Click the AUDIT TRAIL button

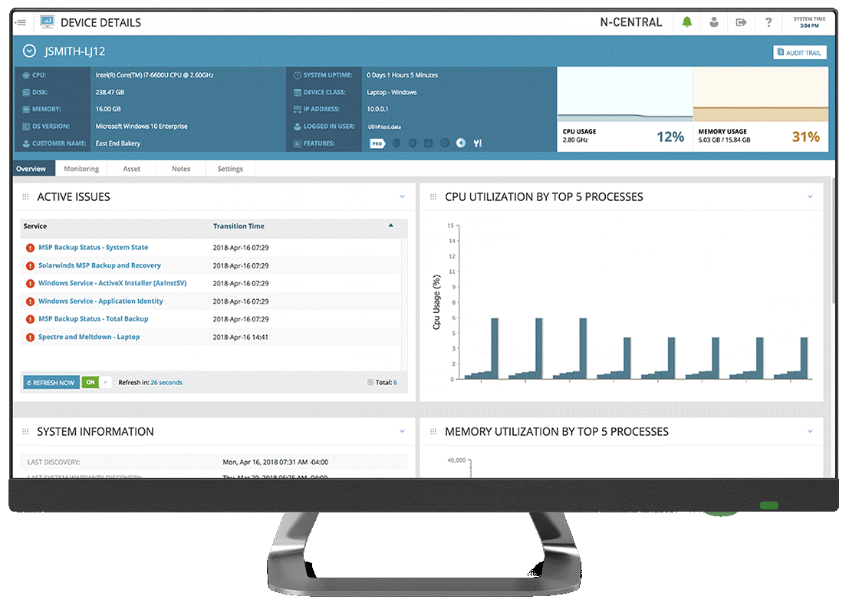pyautogui.click(x=800, y=51)
